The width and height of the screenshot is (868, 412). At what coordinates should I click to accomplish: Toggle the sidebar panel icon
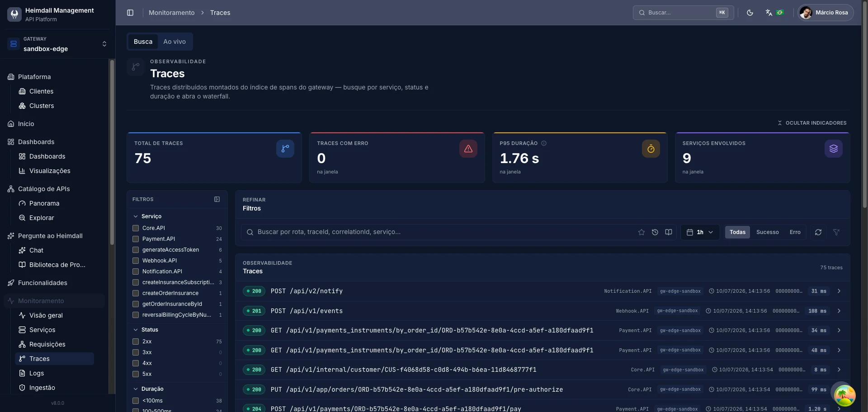(130, 13)
